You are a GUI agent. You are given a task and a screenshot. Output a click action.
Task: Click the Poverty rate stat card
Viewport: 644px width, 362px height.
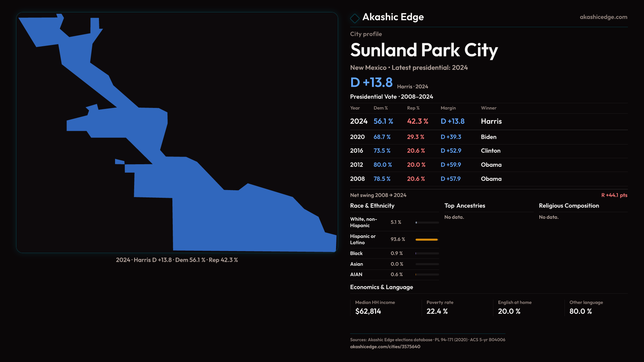coord(457,307)
